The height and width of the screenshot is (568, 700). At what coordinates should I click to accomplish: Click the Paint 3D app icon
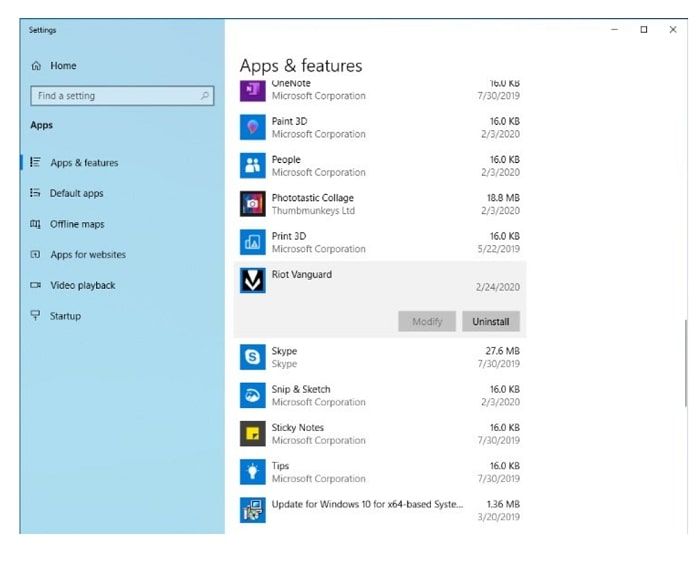pos(252,127)
